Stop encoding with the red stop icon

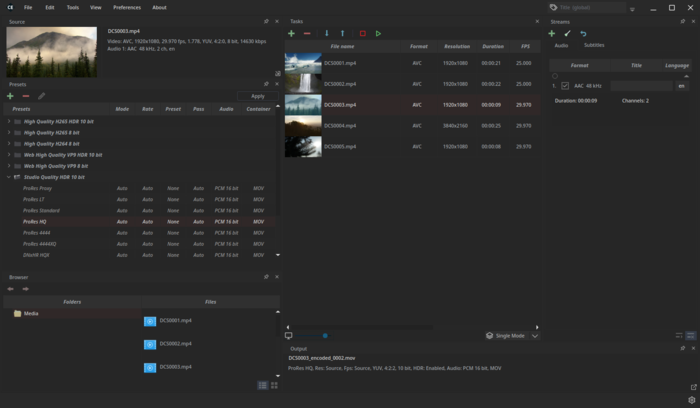362,34
